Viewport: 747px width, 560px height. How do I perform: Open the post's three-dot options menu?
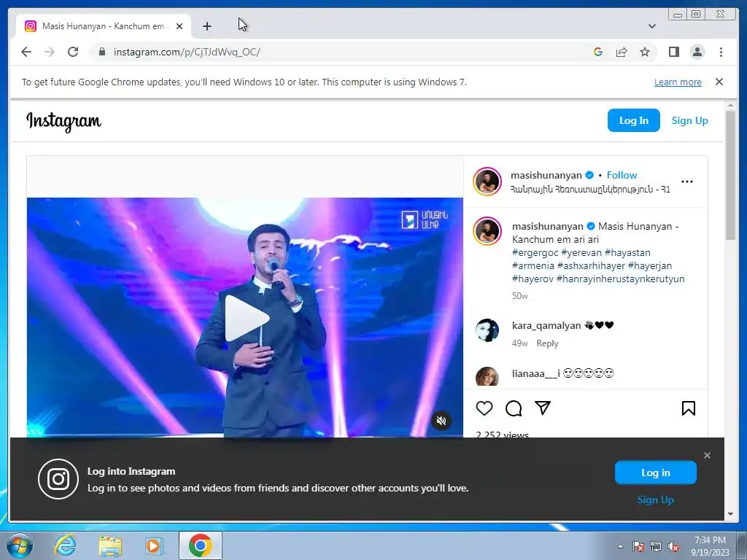pos(687,182)
